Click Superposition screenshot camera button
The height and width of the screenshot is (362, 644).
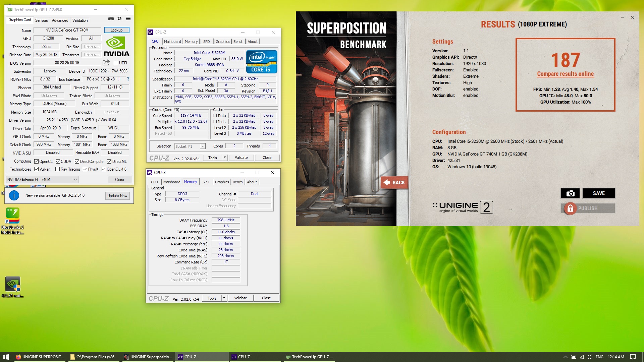click(570, 193)
